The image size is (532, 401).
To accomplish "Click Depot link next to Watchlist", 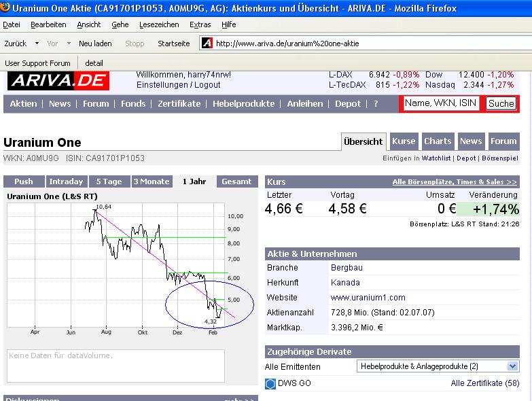I will coord(466,158).
